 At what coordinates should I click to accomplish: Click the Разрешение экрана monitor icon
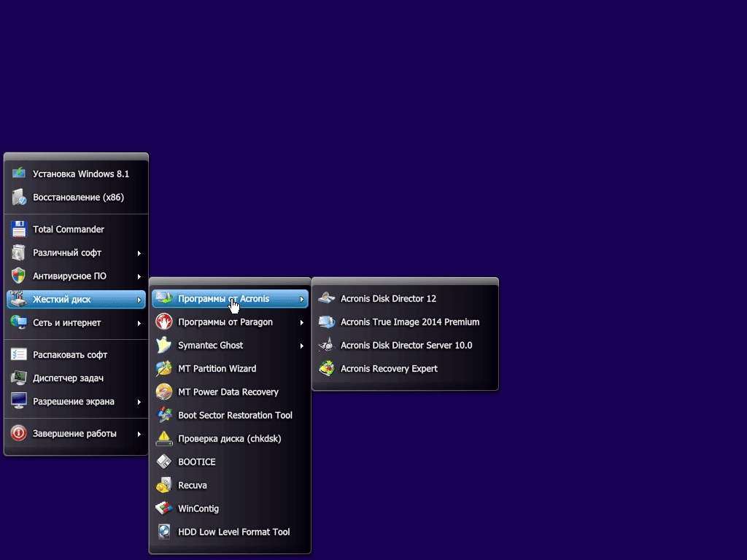pyautogui.click(x=18, y=401)
